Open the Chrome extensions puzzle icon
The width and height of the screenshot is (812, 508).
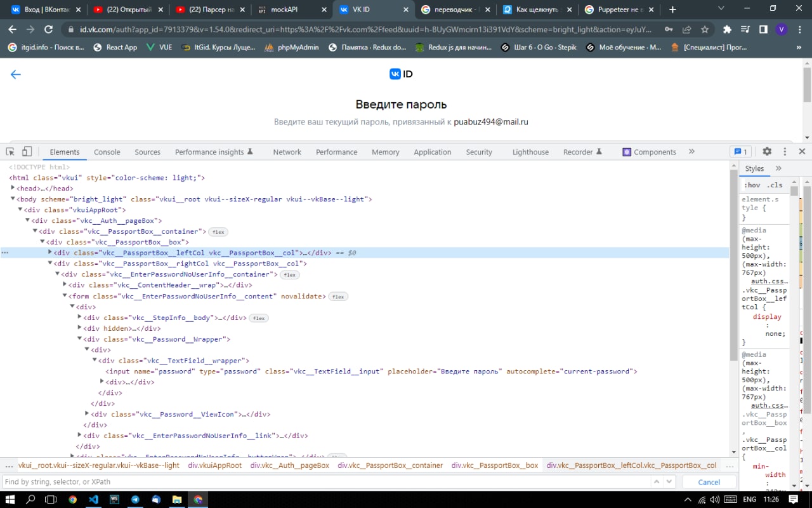(728, 29)
